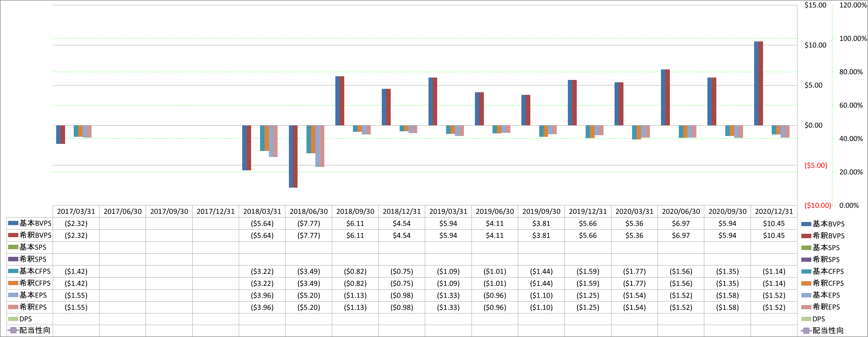Click the DPS label in the right legend
The width and height of the screenshot is (868, 337).
click(x=818, y=319)
